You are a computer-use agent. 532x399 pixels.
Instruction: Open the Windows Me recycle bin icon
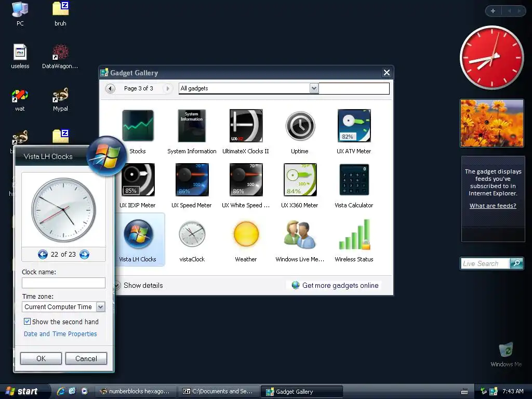[506, 355]
